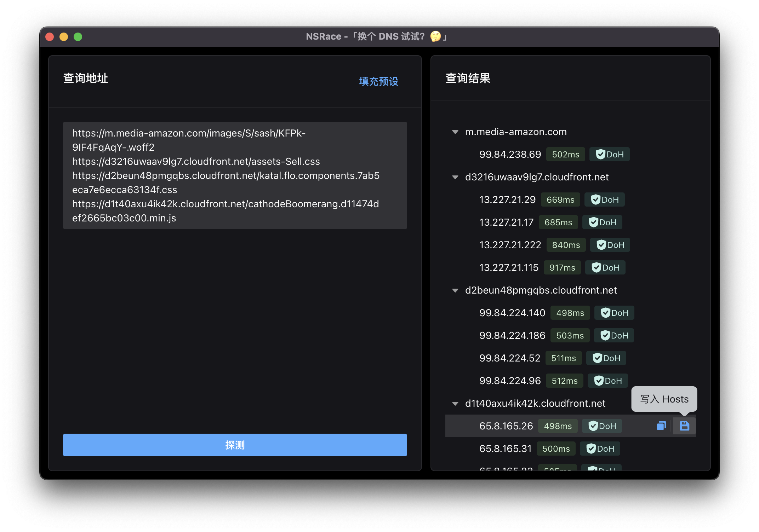
Task: Open the 填充预设 preset filler
Action: pos(378,81)
